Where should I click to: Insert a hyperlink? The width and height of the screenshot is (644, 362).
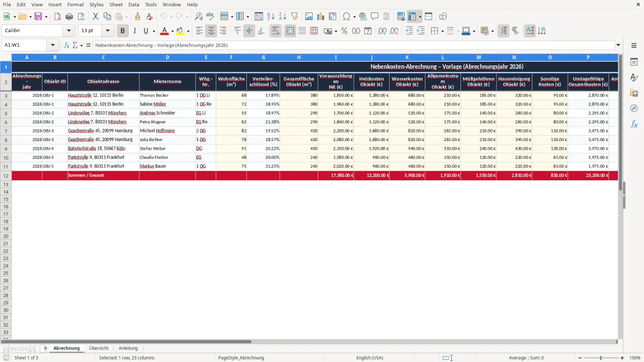pos(363,17)
